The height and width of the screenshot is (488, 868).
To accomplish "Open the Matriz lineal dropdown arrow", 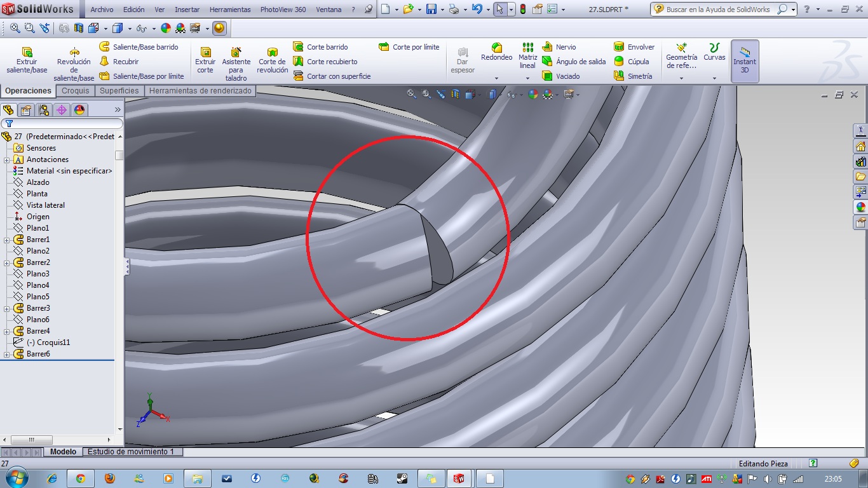I will [x=527, y=78].
